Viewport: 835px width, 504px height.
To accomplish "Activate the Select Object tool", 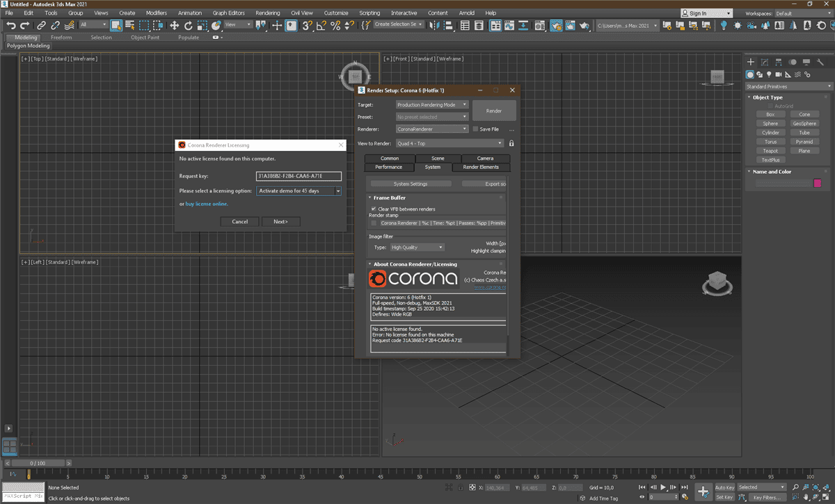I will pos(116,25).
